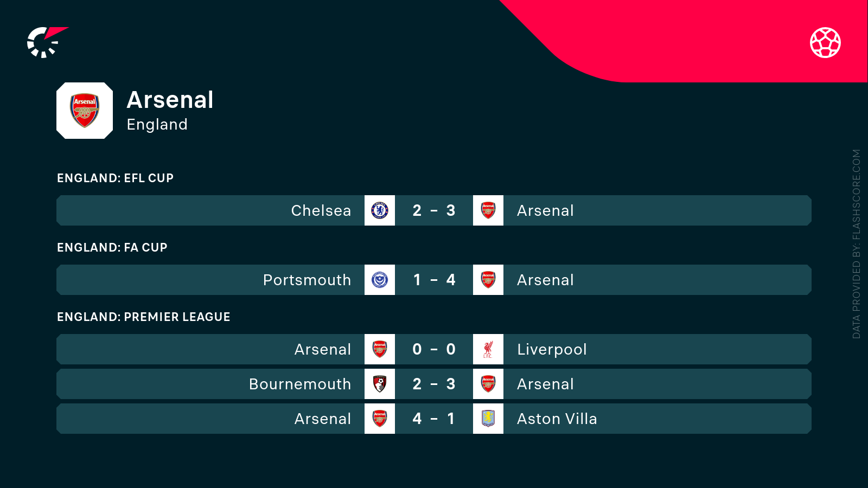Click the Chelsea club crest
Viewport: 868px width, 488px height.
[x=380, y=210]
